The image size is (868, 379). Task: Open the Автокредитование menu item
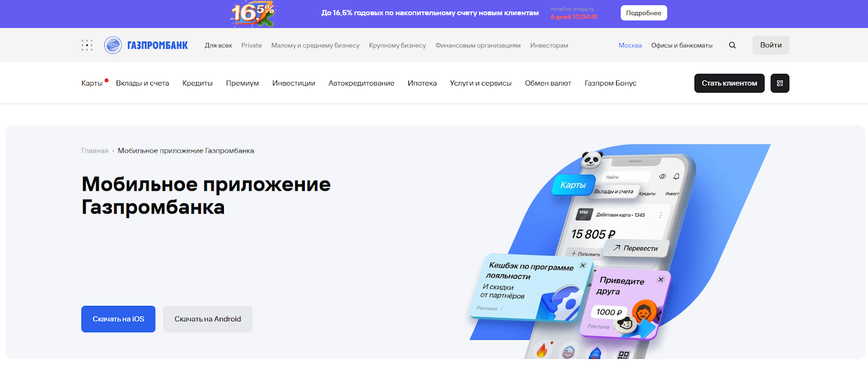pyautogui.click(x=361, y=83)
